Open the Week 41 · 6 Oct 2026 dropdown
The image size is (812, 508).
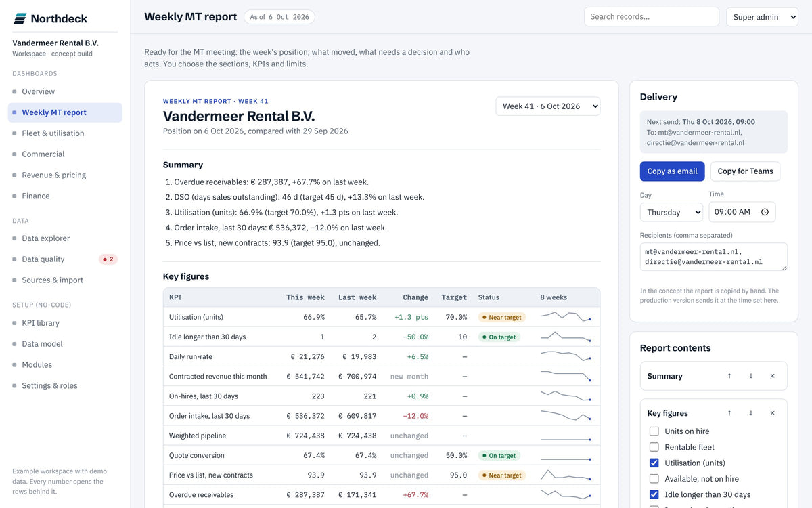547,106
